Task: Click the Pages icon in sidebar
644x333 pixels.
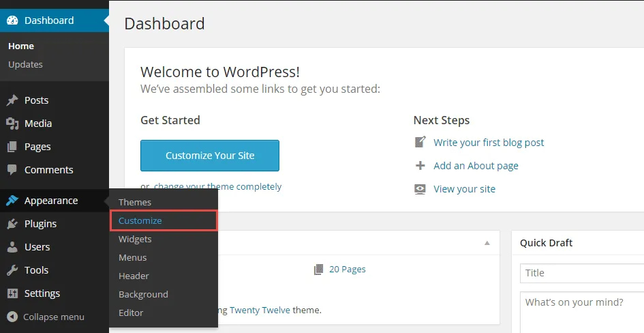Action: point(12,147)
